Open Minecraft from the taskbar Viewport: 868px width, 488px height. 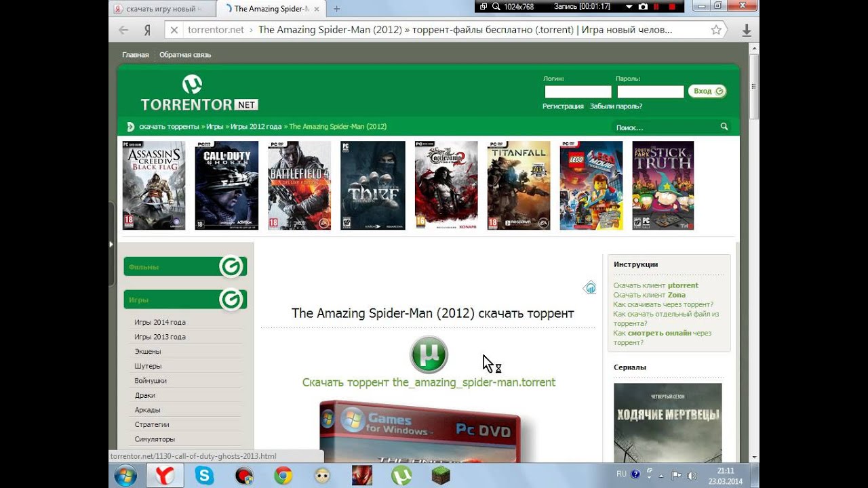[441, 476]
